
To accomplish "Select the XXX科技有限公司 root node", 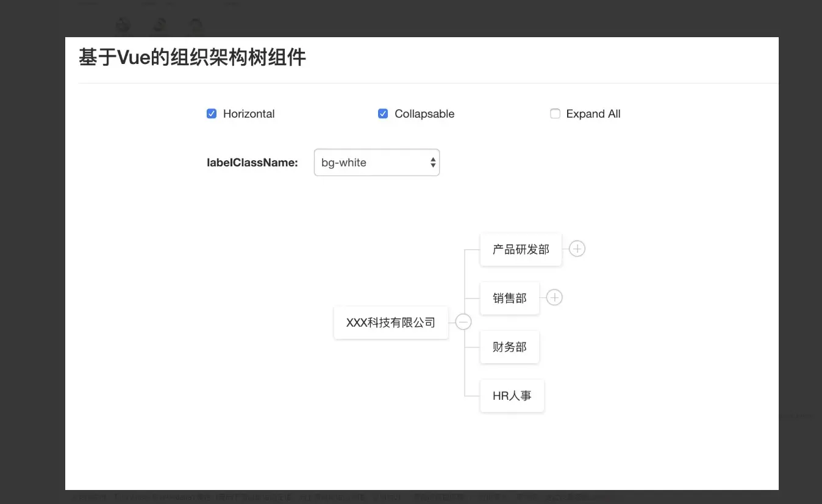I will tap(391, 322).
